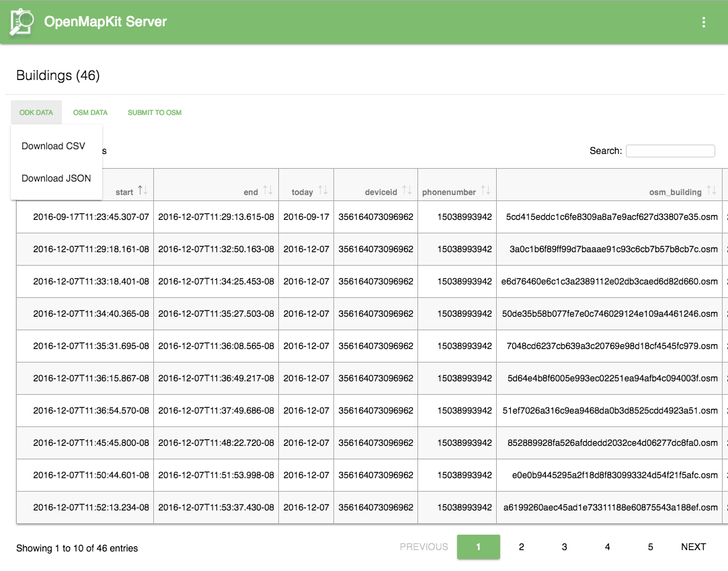Sort table by deviceid column arrows

(407, 190)
